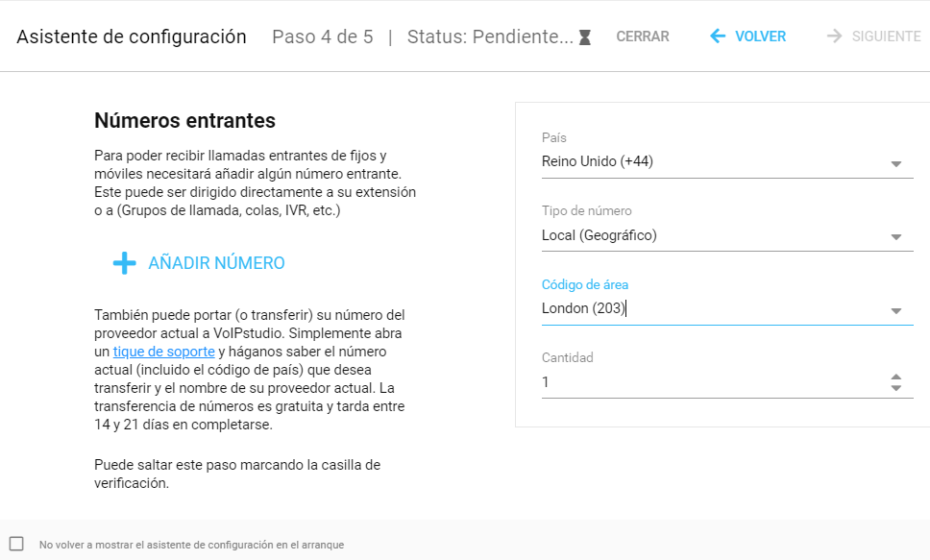Click into the 'London (203)' area code field
The width and height of the screenshot is (930, 560).
[711, 308]
